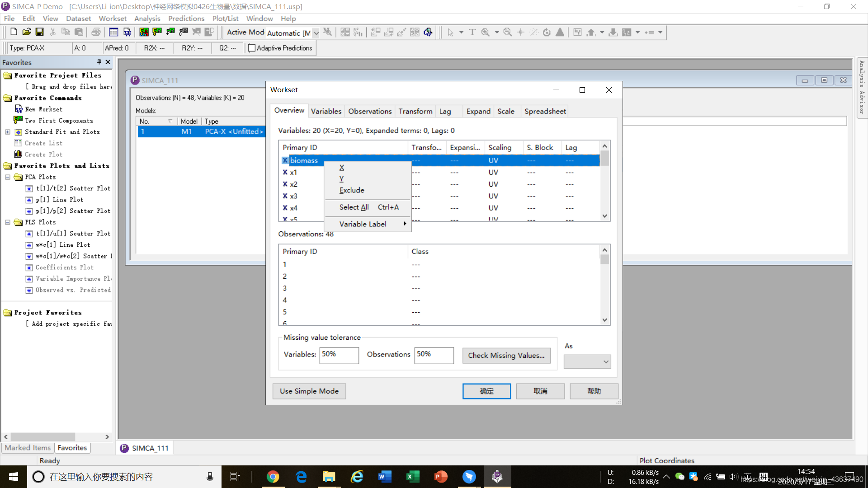Expand the Variables tab in Workset dialog
Viewport: 868px width, 488px height.
tap(325, 112)
